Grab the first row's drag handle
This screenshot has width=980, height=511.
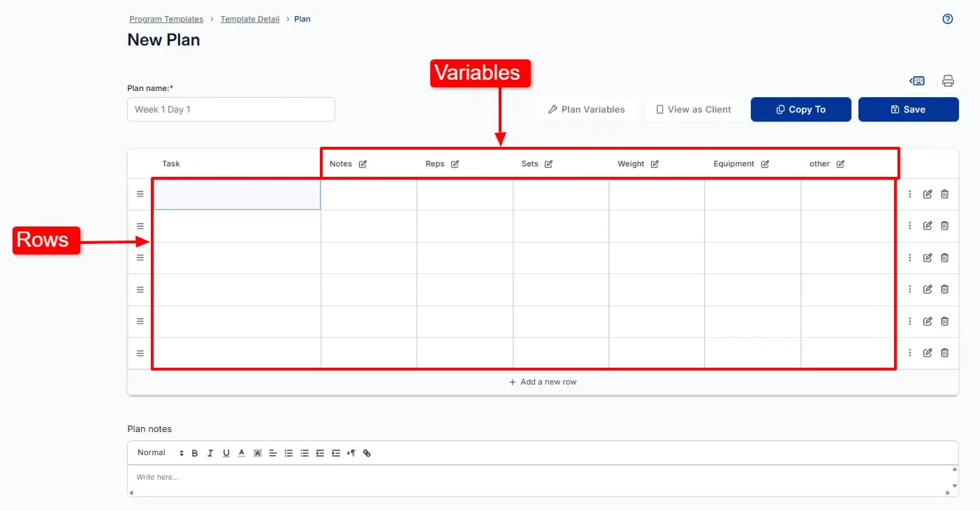click(x=140, y=194)
